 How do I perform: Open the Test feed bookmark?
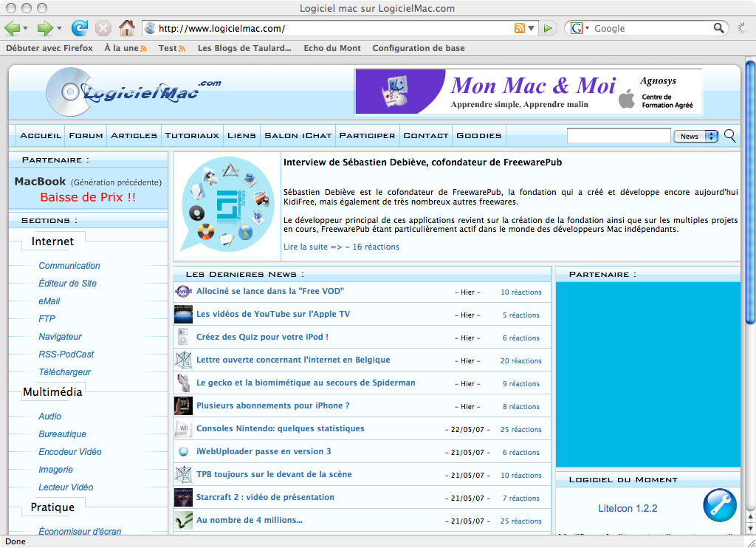point(171,48)
